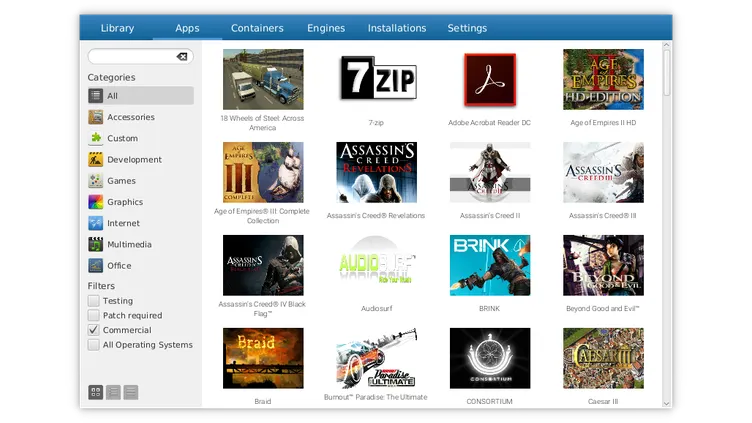
Task: Click the scroll down arrow
Action: (x=666, y=404)
